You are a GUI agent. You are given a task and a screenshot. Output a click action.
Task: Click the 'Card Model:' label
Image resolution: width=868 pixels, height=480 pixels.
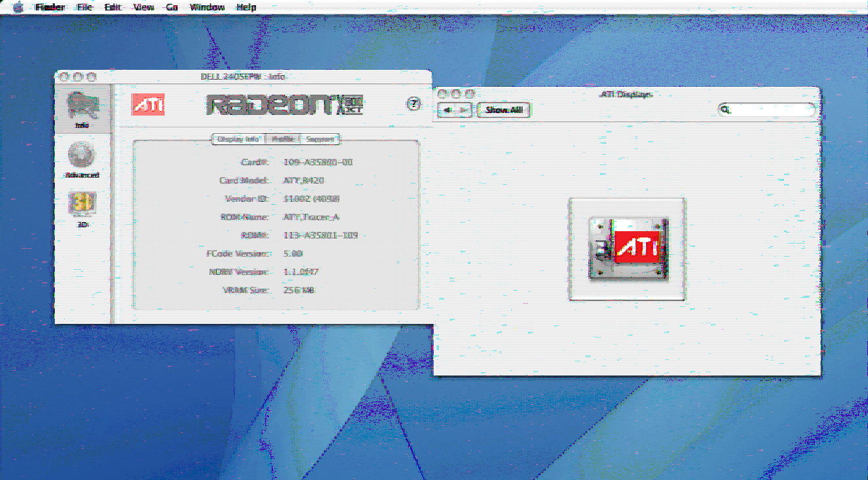[x=244, y=180]
